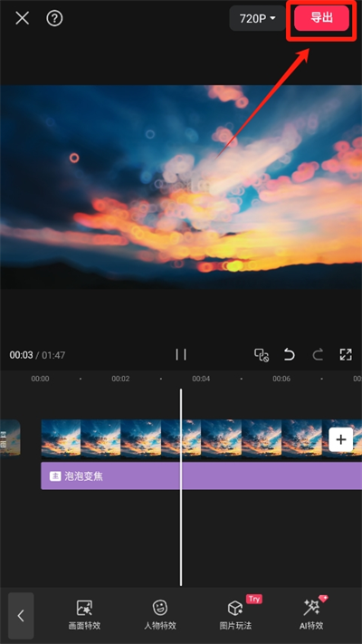Undo the last edit
The width and height of the screenshot is (362, 644).
click(x=290, y=354)
